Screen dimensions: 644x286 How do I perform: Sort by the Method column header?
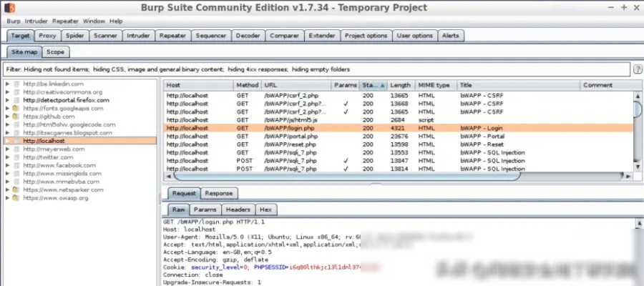248,85
